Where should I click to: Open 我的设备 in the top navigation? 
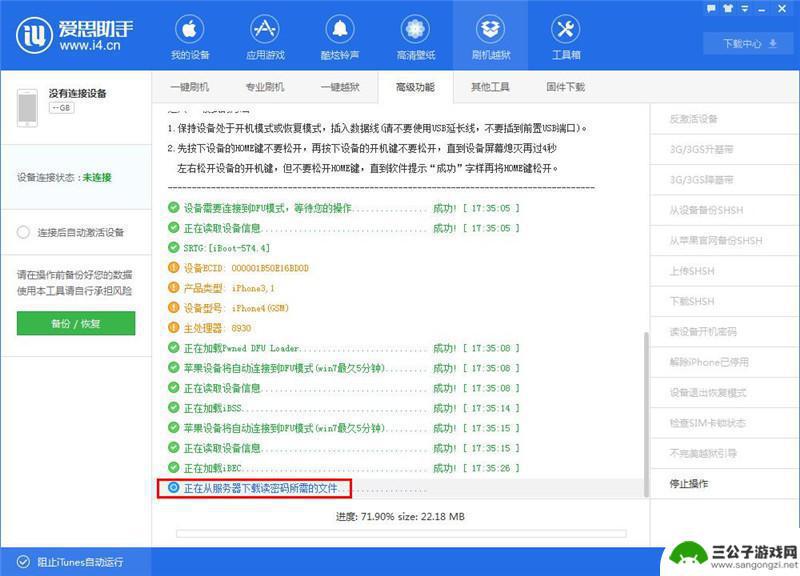190,37
